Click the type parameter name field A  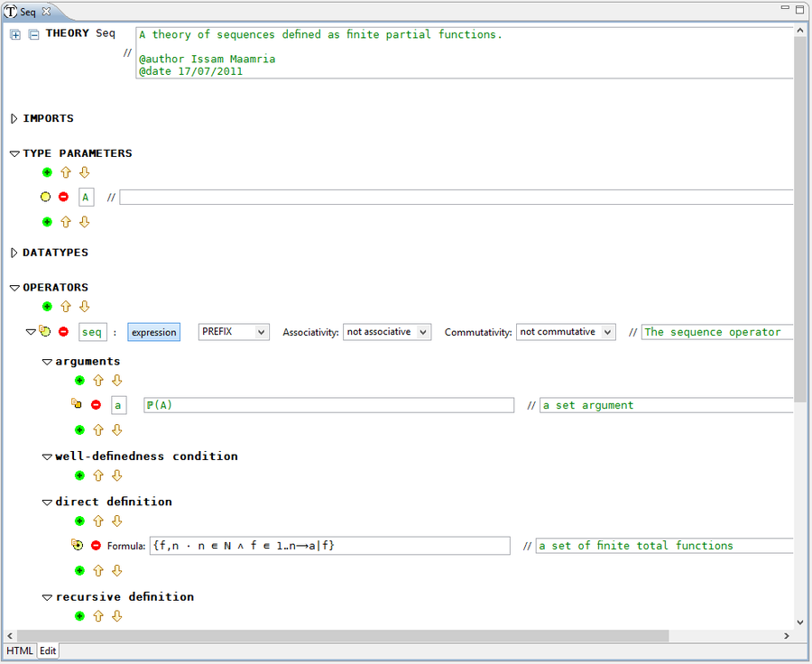(x=86, y=198)
